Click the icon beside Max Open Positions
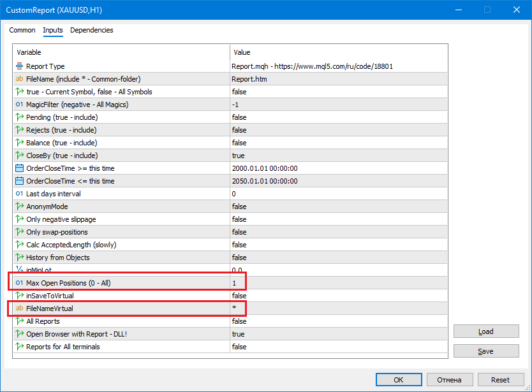 tap(19, 283)
